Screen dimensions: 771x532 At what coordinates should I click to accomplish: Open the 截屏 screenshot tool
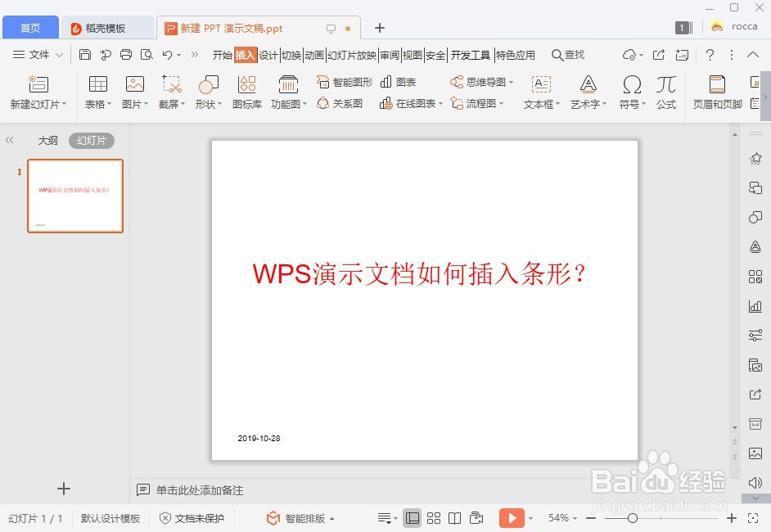pos(172,92)
